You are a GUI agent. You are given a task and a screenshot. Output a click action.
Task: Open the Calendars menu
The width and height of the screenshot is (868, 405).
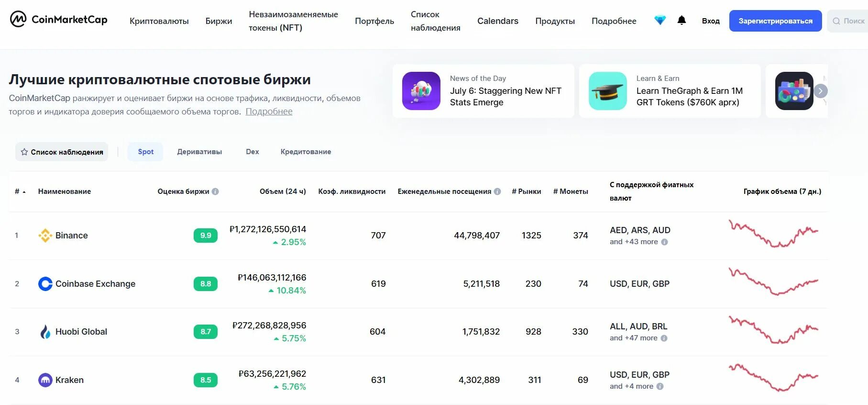(498, 21)
